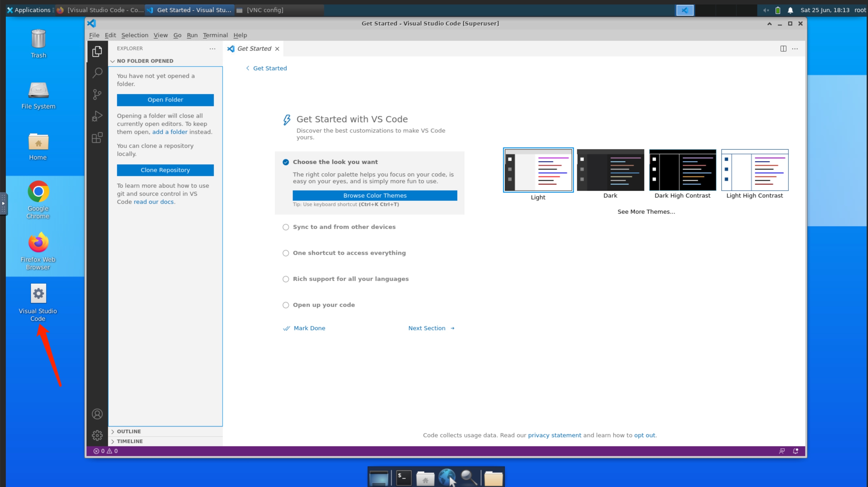Click Mark Done link
868x487 pixels.
pos(304,328)
